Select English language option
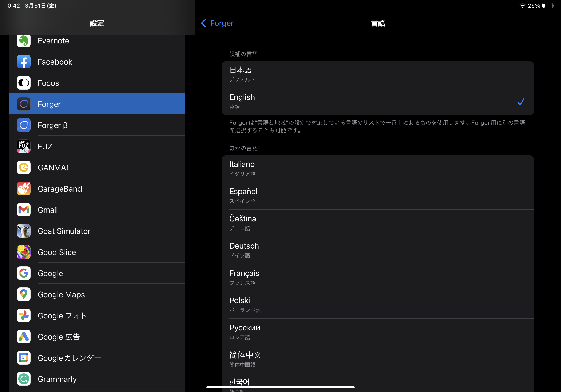This screenshot has width=561, height=392. pyautogui.click(x=378, y=102)
